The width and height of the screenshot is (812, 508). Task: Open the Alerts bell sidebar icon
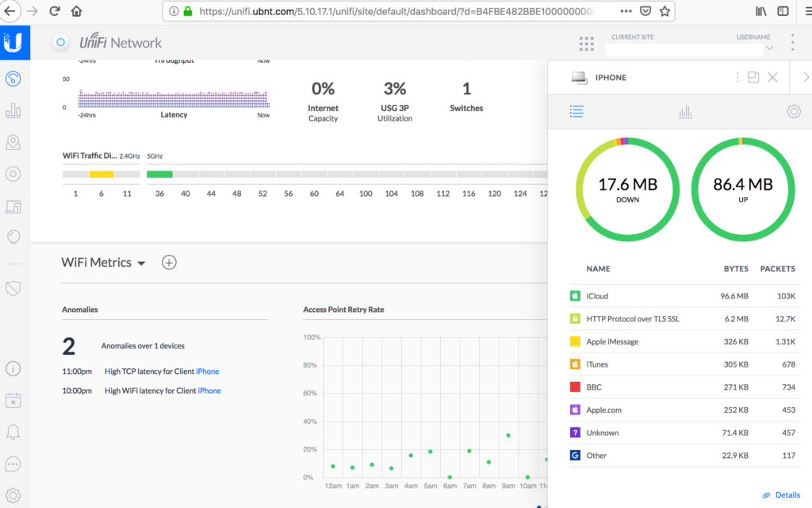(13, 432)
